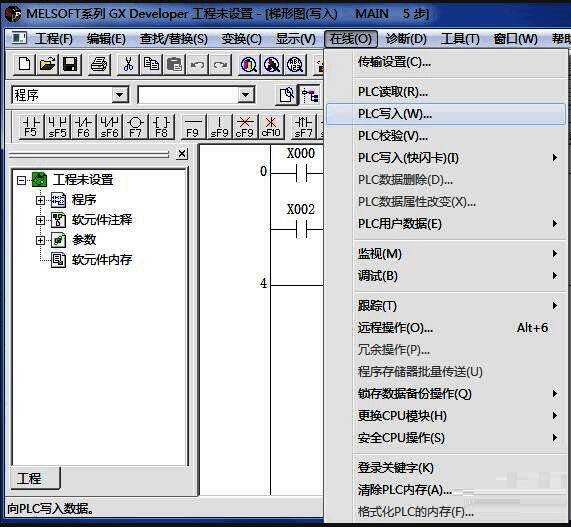Choose PLC读取(R)... menu entry
This screenshot has height=527, width=571.
446,92
